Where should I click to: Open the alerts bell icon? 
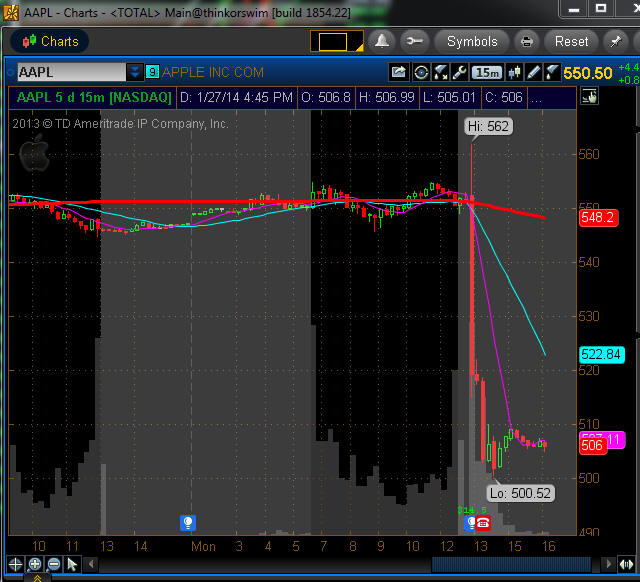point(381,41)
